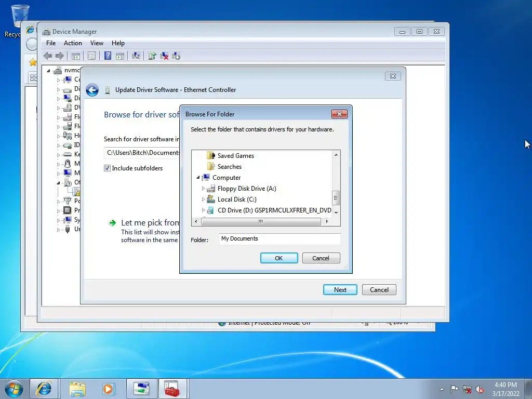Screen dimensions: 532x399
Task: Click the driver search path field
Action: [142, 153]
